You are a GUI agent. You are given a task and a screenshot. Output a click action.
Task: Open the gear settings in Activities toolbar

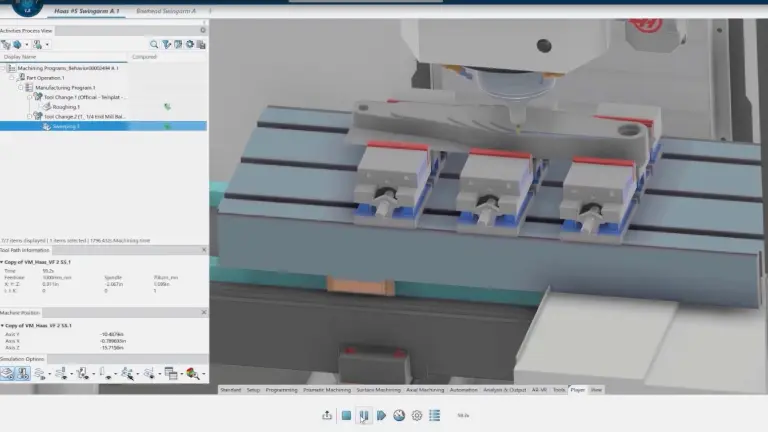point(190,45)
